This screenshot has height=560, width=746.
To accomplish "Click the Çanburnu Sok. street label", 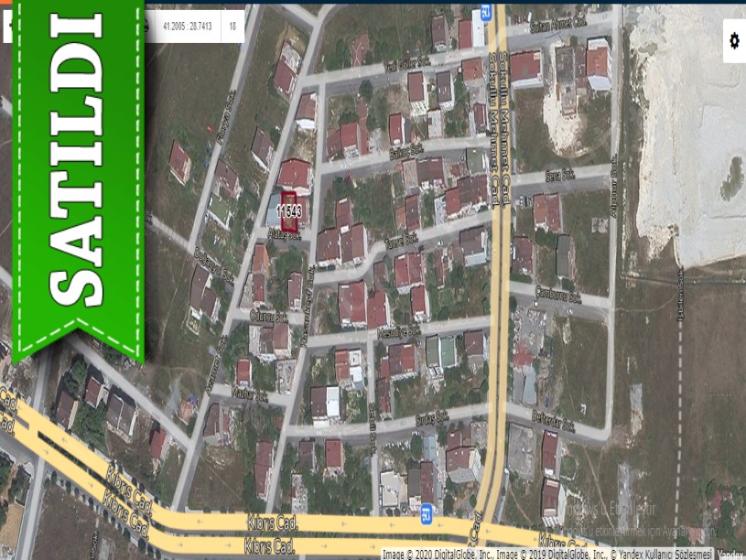I will click(558, 296).
